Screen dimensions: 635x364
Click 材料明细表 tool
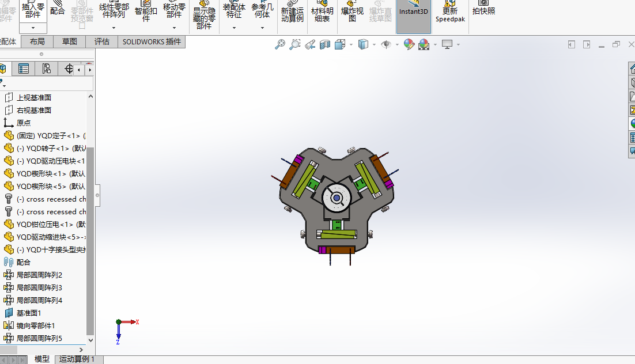(x=322, y=11)
